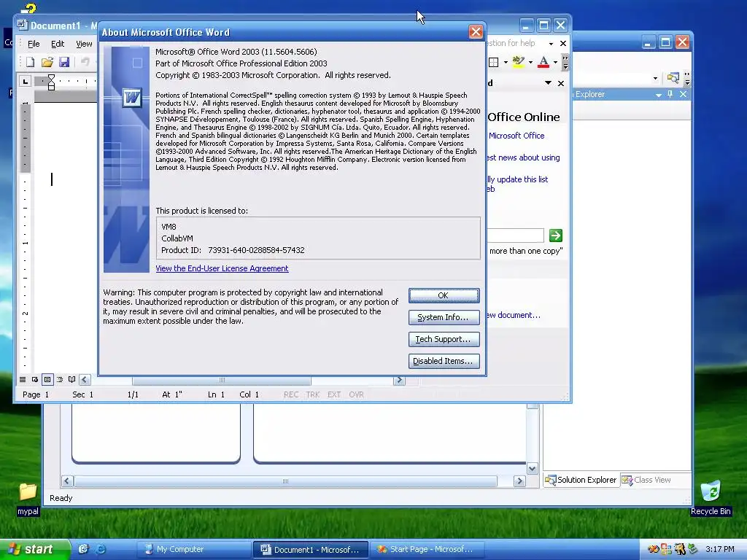Viewport: 747px width, 560px height.
Task: Click the Open folder toolbar icon
Action: click(x=47, y=62)
